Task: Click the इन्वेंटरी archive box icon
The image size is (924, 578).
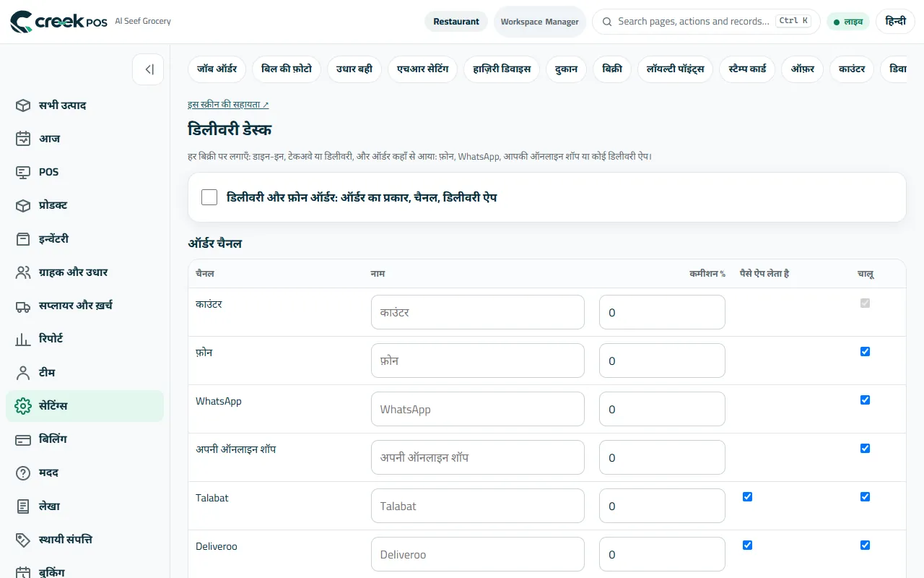Action: (x=23, y=239)
